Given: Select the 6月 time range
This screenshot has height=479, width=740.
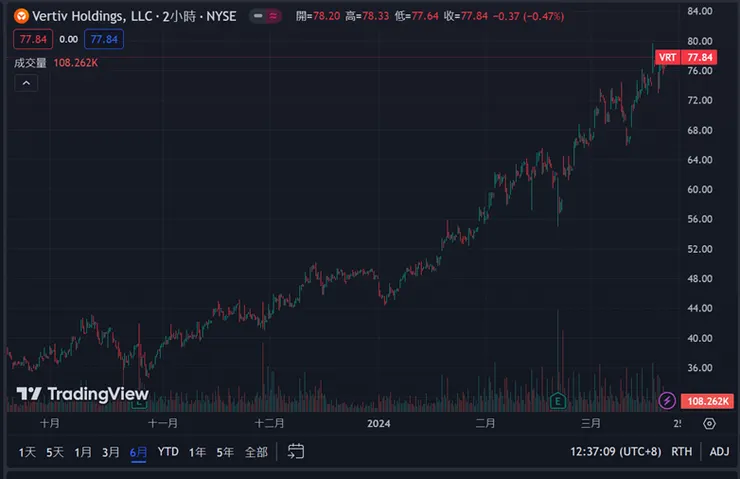Looking at the screenshot, I should click(x=138, y=452).
